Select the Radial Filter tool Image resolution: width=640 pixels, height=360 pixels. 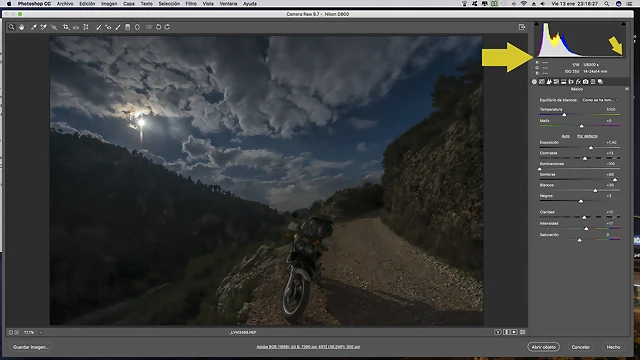point(138,27)
